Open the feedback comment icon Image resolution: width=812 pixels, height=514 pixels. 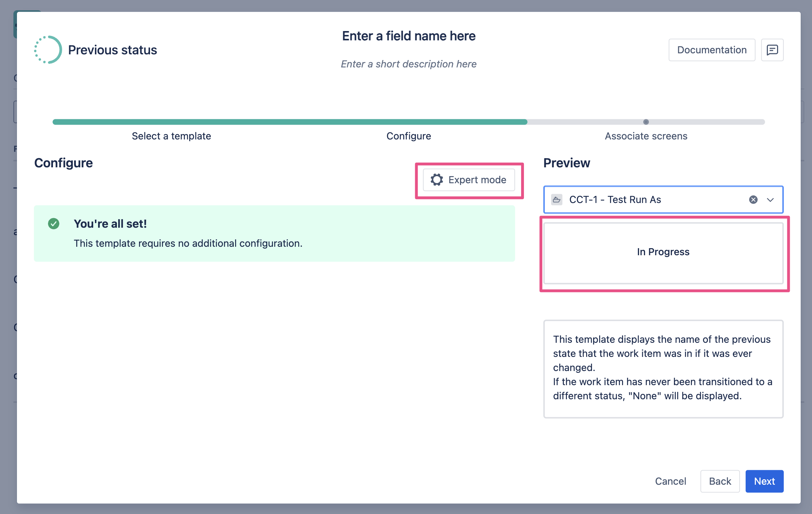pyautogui.click(x=772, y=50)
